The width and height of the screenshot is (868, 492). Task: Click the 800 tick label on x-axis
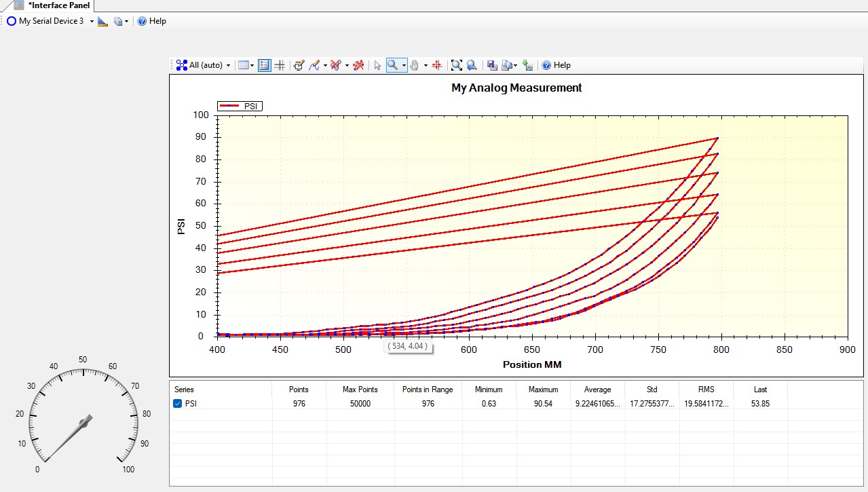(x=722, y=349)
